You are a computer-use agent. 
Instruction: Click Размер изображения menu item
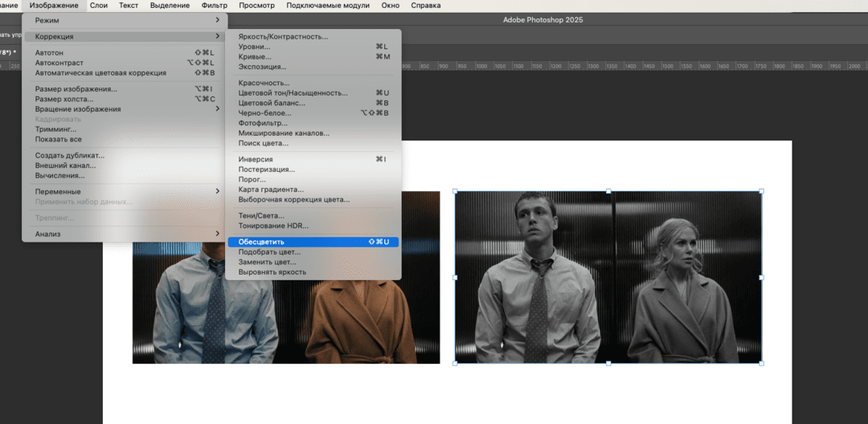(x=76, y=89)
